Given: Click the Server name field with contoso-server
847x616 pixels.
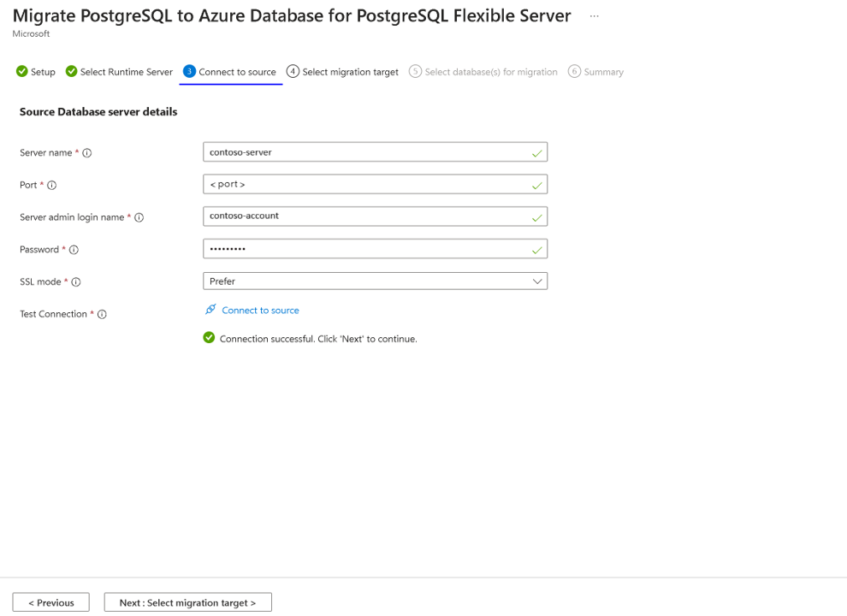Looking at the screenshot, I should pos(375,152).
